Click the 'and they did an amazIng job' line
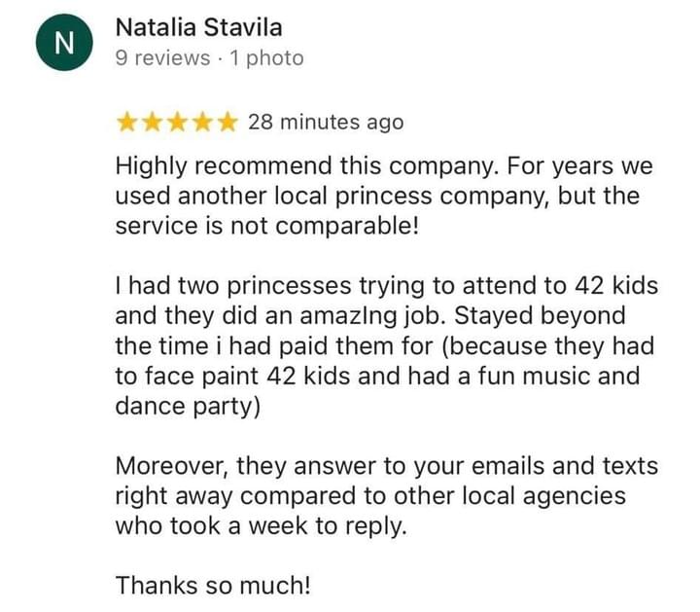Viewport: 700px width, 612px height. tap(369, 317)
